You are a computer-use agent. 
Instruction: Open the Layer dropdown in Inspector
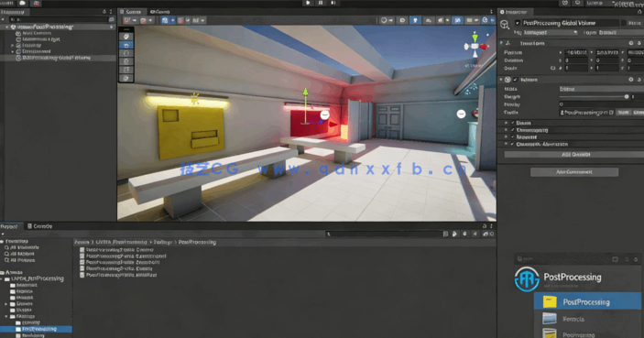coord(621,32)
